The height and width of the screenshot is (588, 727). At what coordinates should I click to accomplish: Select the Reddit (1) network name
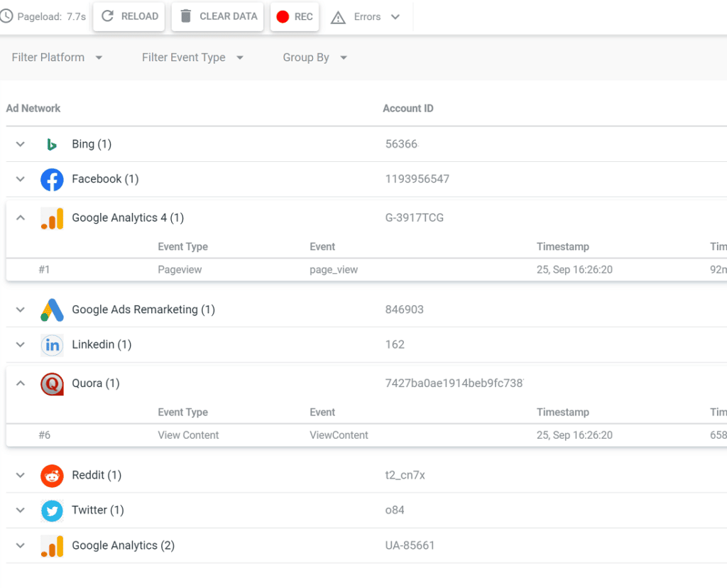[97, 475]
